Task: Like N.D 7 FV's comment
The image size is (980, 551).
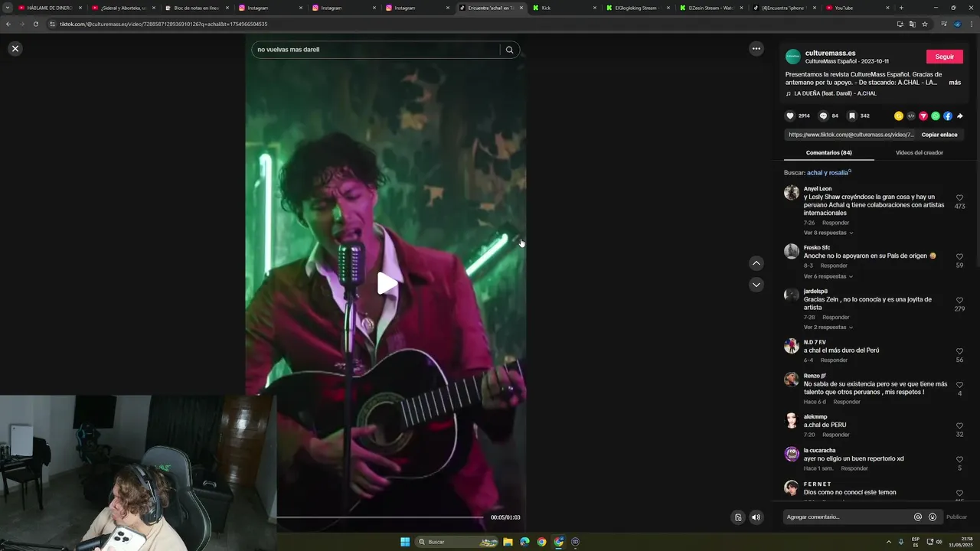Action: [x=959, y=351]
